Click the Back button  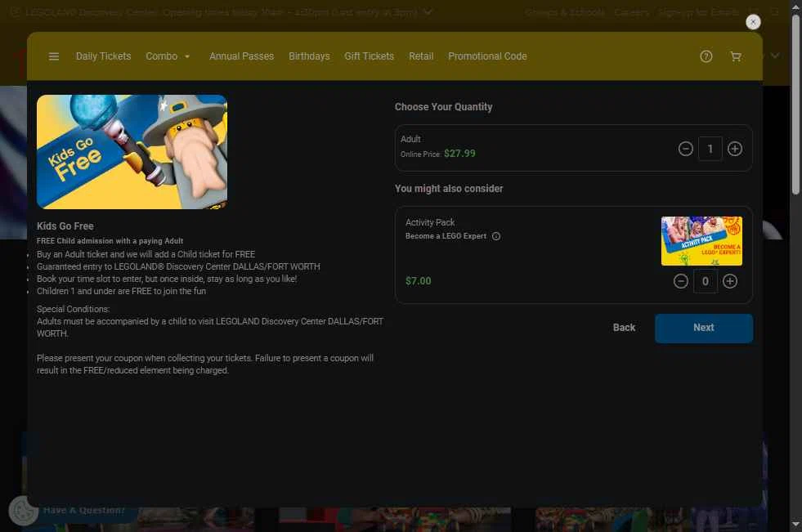tap(624, 328)
